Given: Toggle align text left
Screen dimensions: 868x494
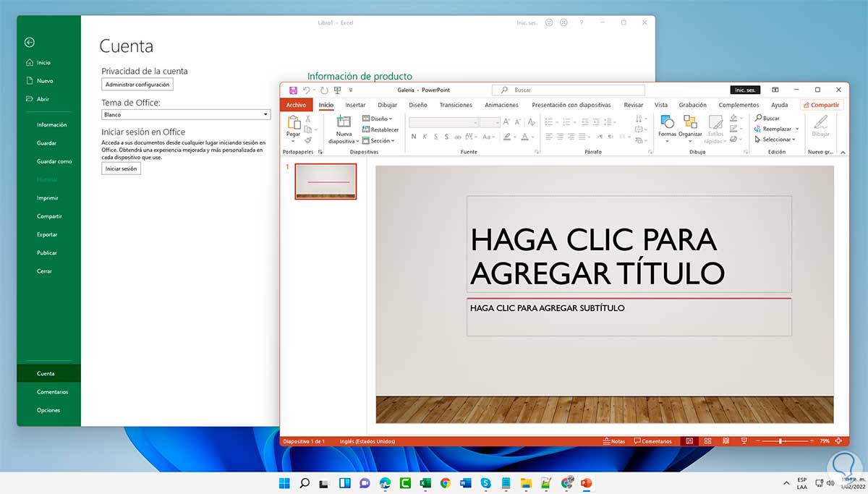Looking at the screenshot, I should 549,137.
